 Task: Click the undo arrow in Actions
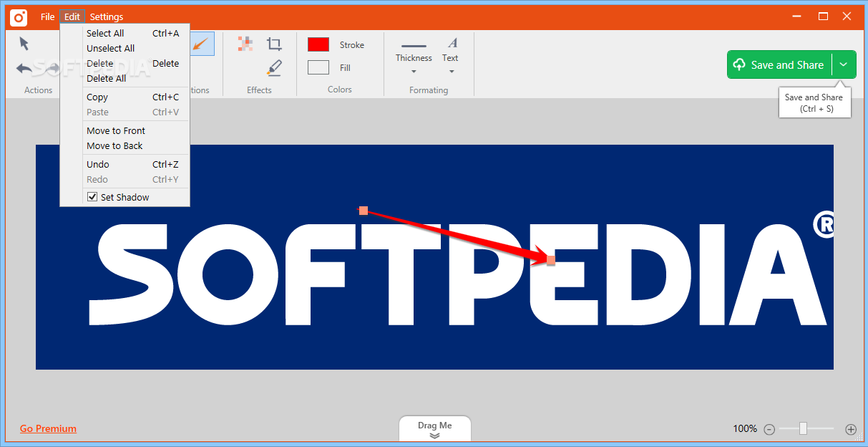[x=25, y=68]
